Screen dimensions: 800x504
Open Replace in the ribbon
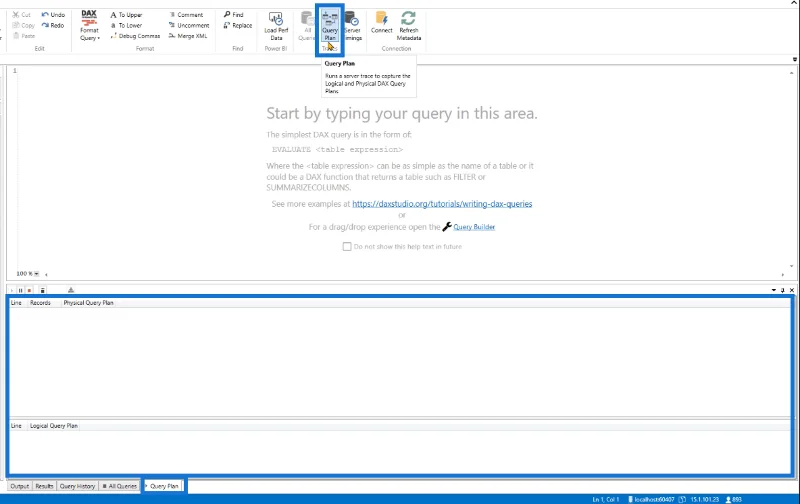pyautogui.click(x=238, y=25)
